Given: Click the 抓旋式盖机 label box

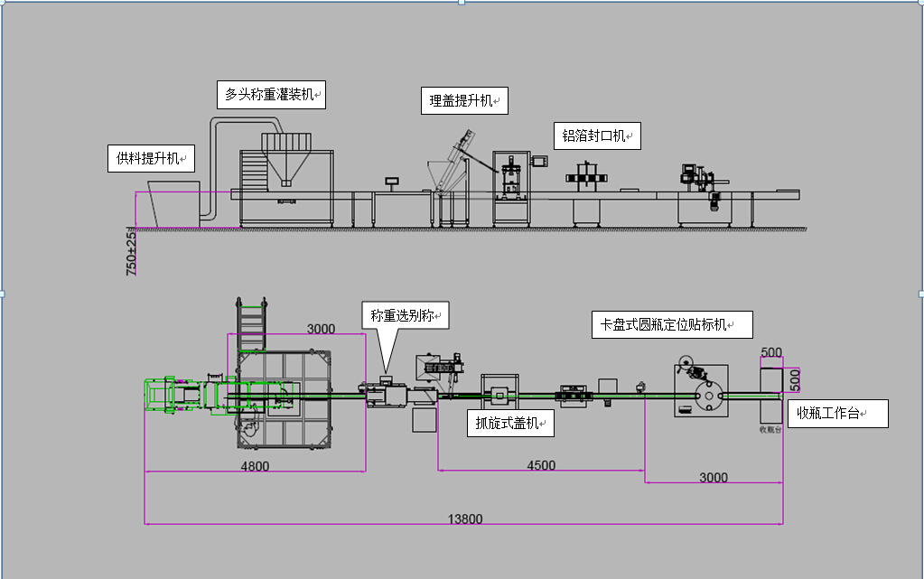Looking at the screenshot, I should tap(509, 422).
